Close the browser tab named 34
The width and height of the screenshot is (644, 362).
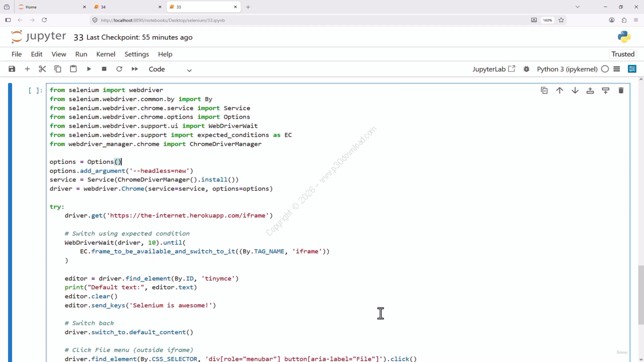tap(160, 7)
